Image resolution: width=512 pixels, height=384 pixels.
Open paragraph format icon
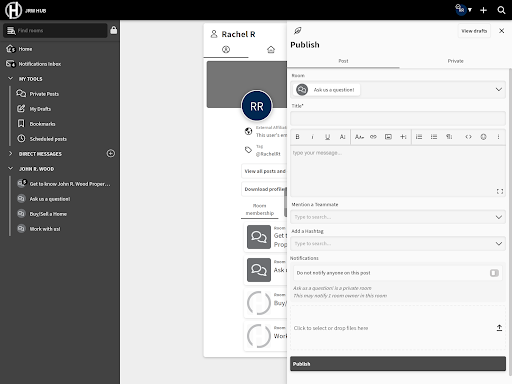click(449, 137)
